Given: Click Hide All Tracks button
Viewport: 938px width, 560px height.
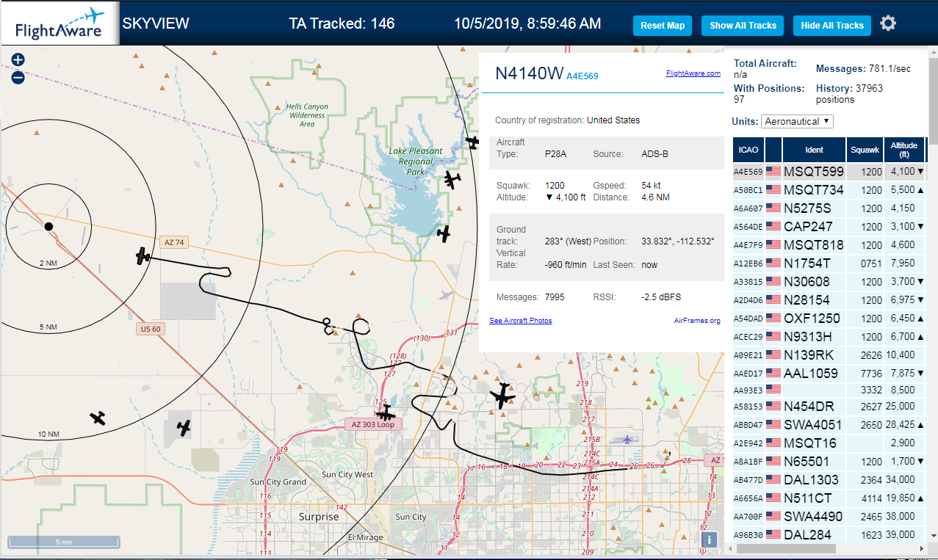Looking at the screenshot, I should 832,26.
